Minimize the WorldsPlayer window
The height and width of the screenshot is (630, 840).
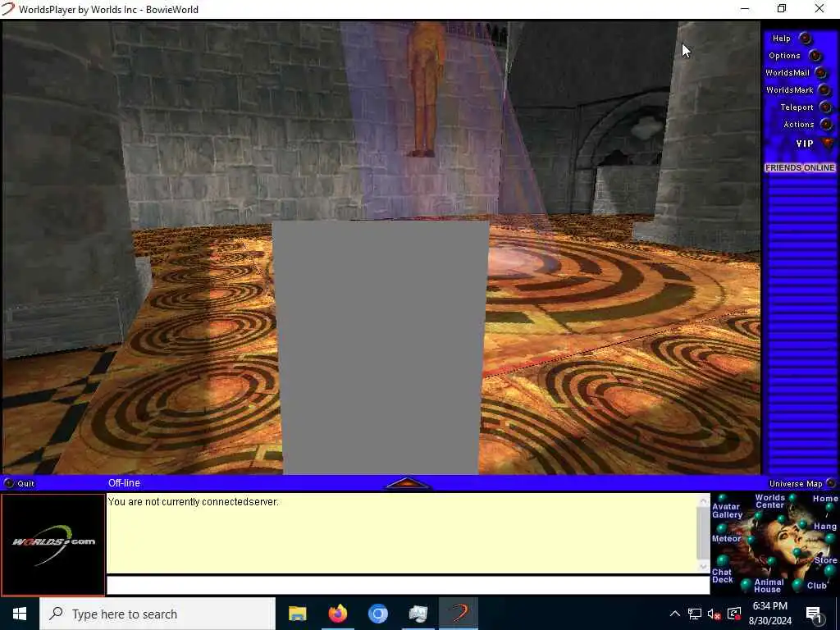745,8
